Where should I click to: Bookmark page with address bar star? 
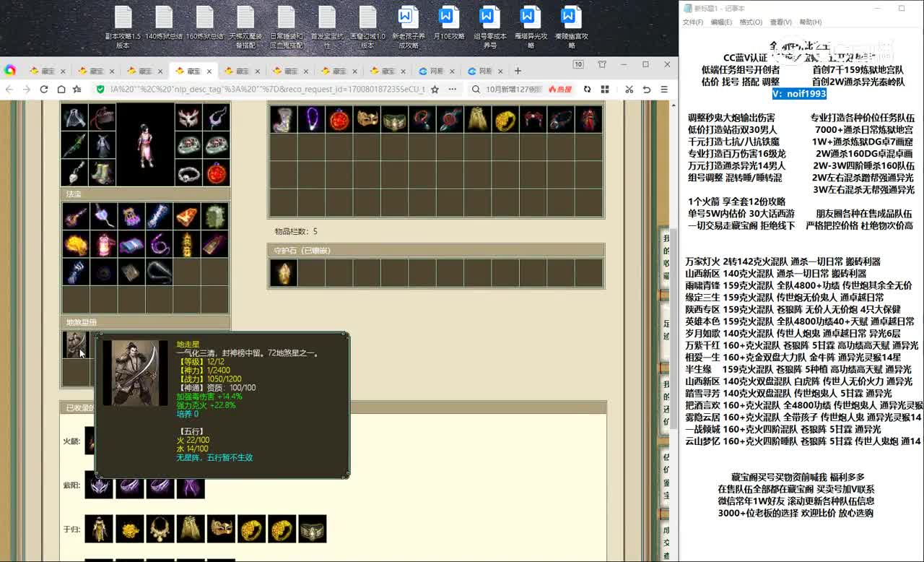point(435,89)
